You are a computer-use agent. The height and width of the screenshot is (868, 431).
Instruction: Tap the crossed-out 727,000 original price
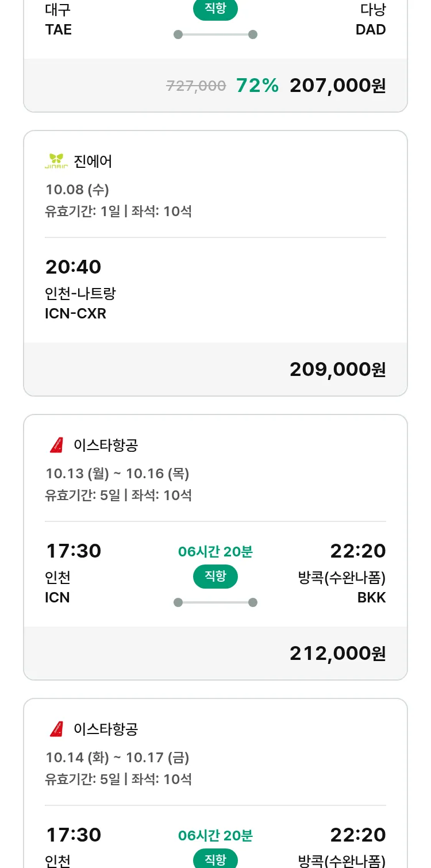pyautogui.click(x=196, y=86)
